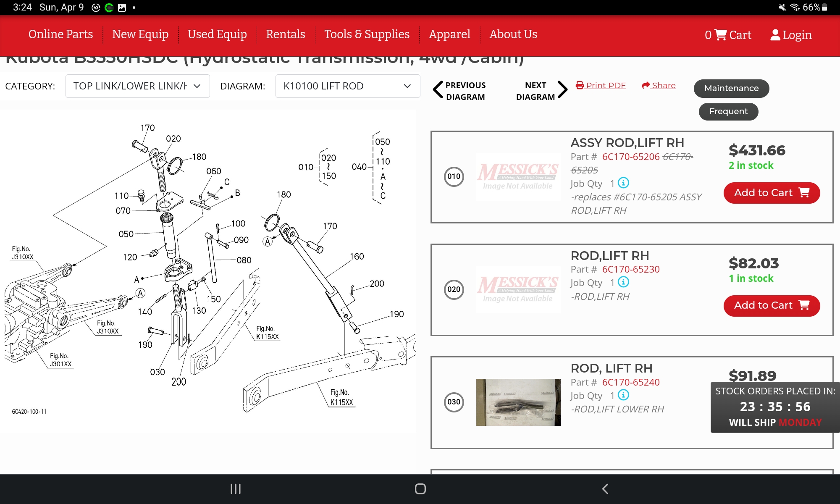This screenshot has width=840, height=504.
Task: Open the shopping cart
Action: point(728,35)
